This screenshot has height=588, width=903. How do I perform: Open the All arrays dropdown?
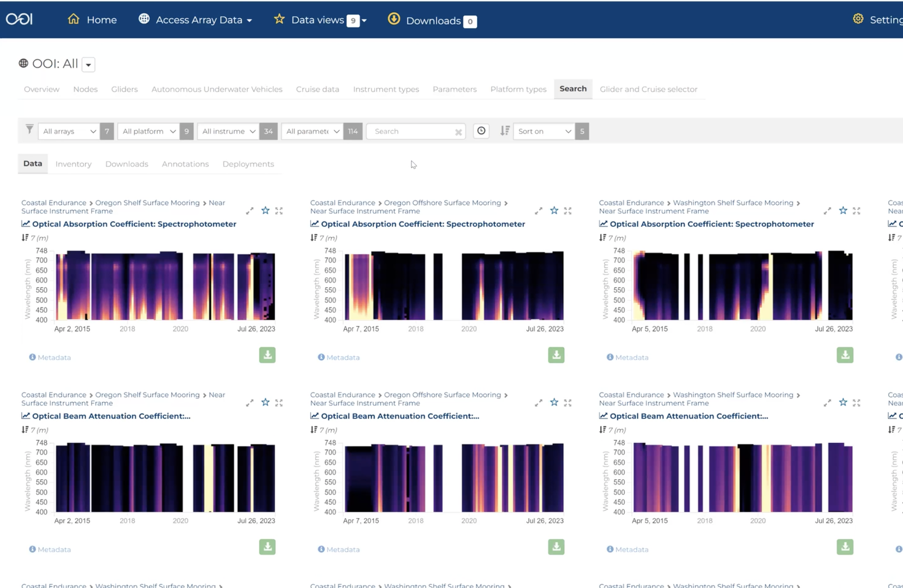click(x=68, y=131)
